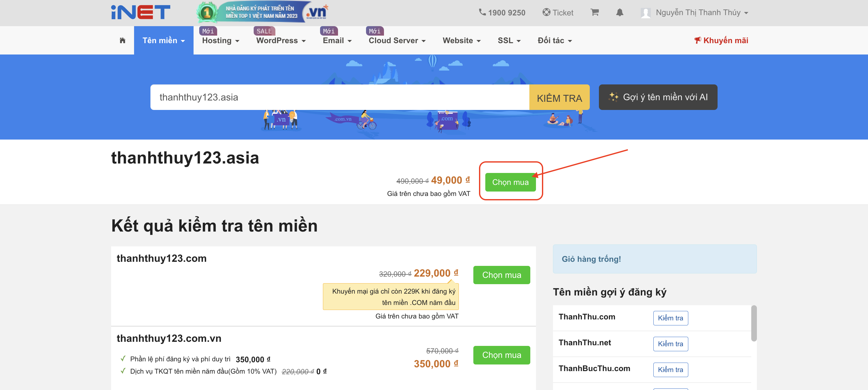Click the thanhthuy123.asia heading
868x390 pixels.
click(185, 158)
